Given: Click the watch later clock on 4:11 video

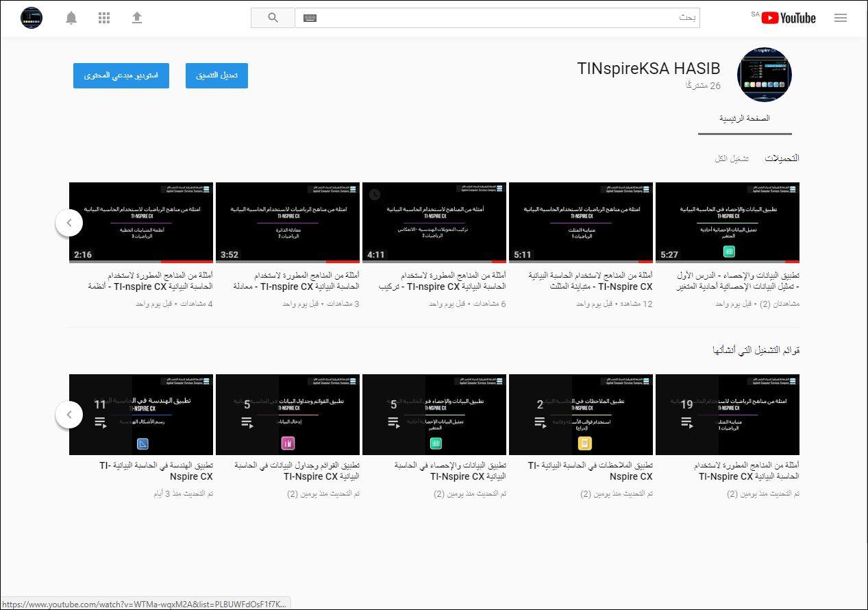Looking at the screenshot, I should tap(374, 194).
